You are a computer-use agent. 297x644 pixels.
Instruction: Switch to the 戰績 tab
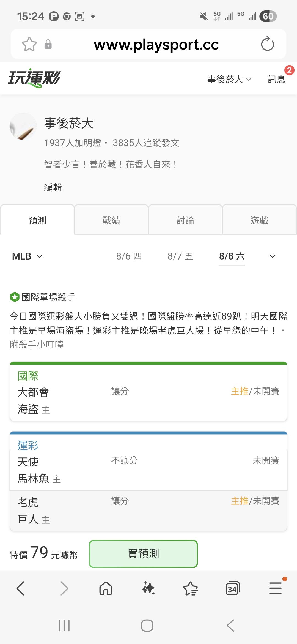click(111, 220)
